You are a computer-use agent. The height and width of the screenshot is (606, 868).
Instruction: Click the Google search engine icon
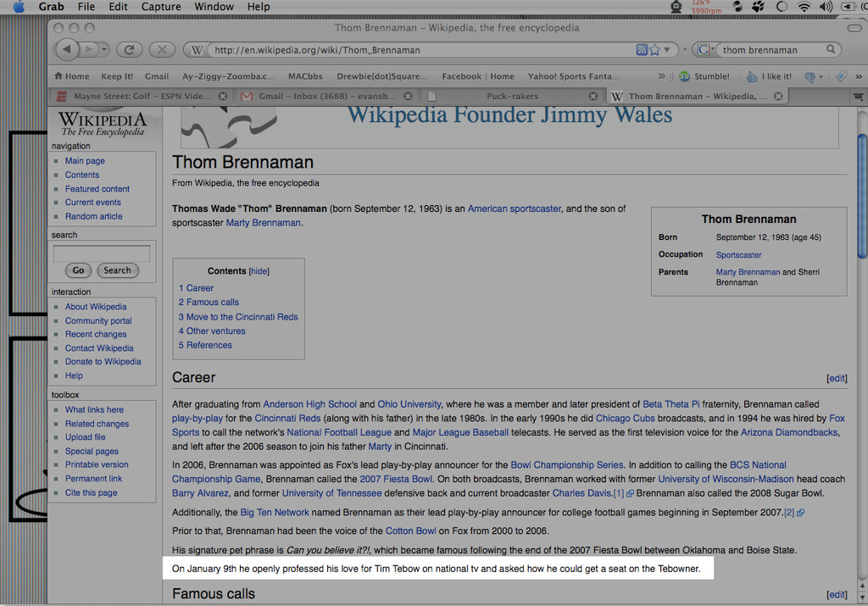[703, 50]
